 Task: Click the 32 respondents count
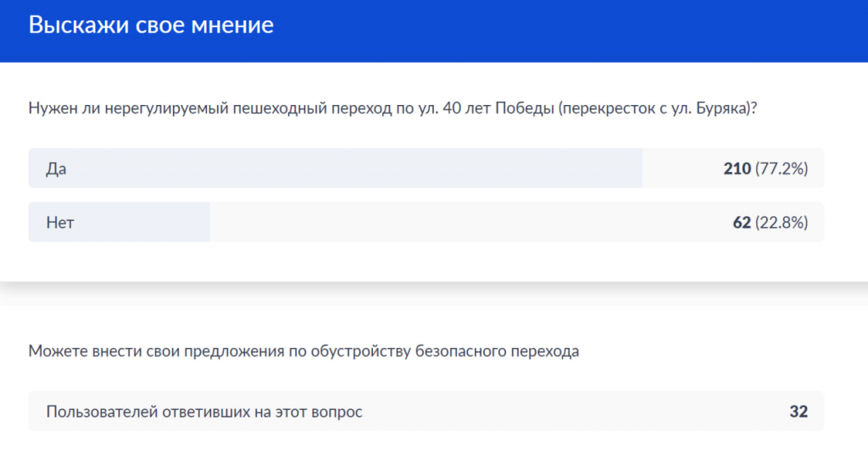798,412
